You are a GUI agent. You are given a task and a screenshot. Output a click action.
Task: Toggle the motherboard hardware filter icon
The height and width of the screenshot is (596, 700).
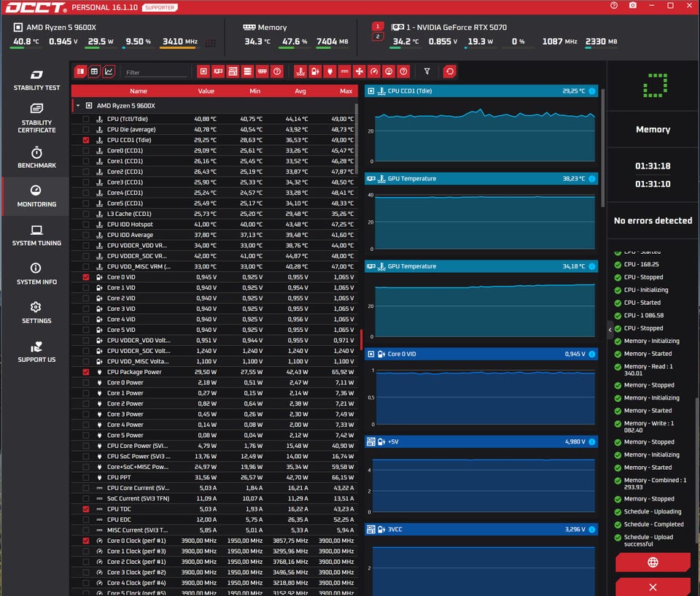click(233, 71)
